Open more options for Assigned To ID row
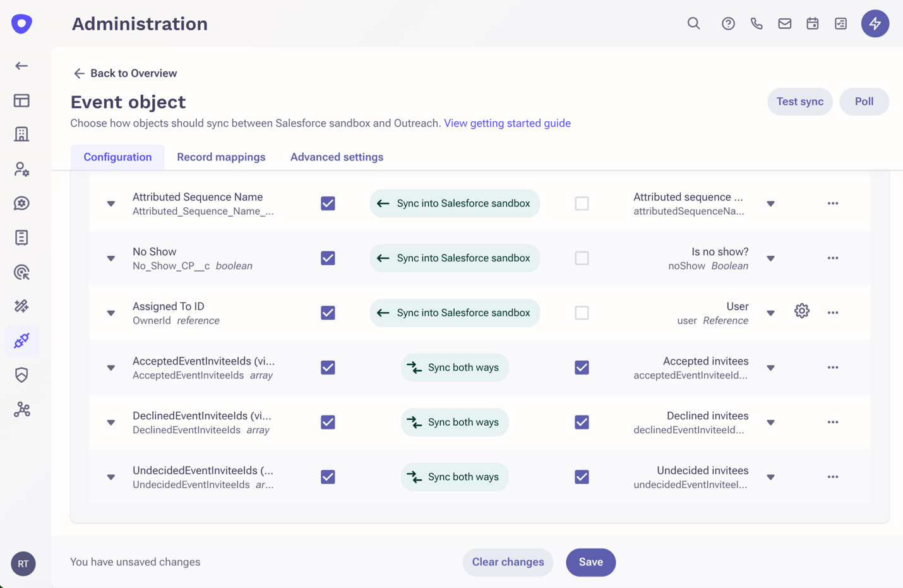Viewport: 903px width, 588px height. click(x=833, y=313)
